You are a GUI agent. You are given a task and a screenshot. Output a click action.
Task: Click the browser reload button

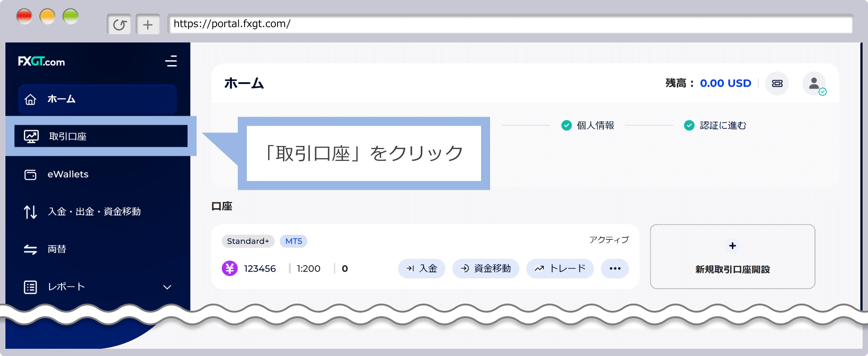point(119,24)
